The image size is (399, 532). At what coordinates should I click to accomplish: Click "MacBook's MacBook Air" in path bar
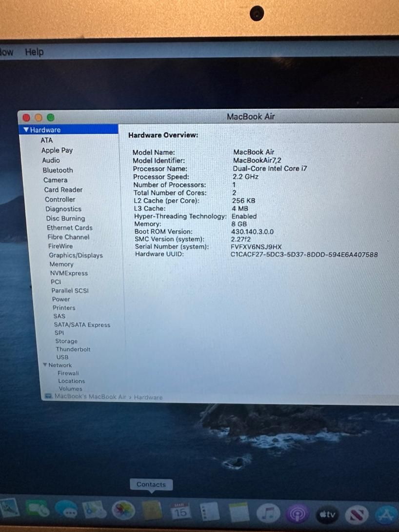point(90,396)
